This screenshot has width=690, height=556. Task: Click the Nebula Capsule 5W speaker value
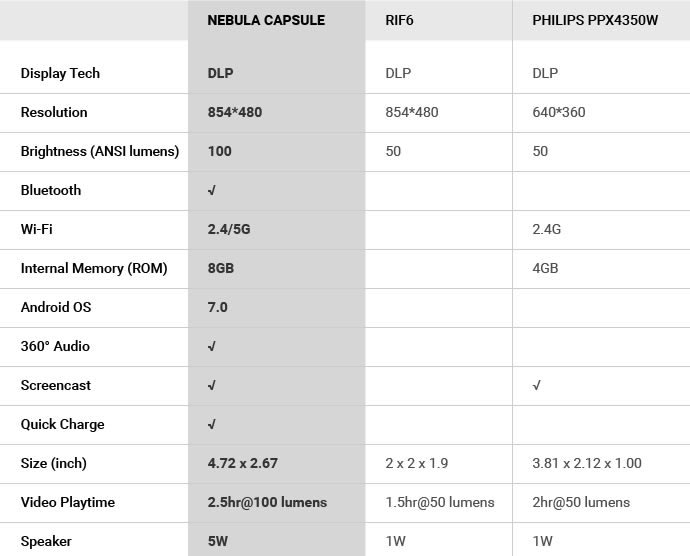[x=218, y=541]
